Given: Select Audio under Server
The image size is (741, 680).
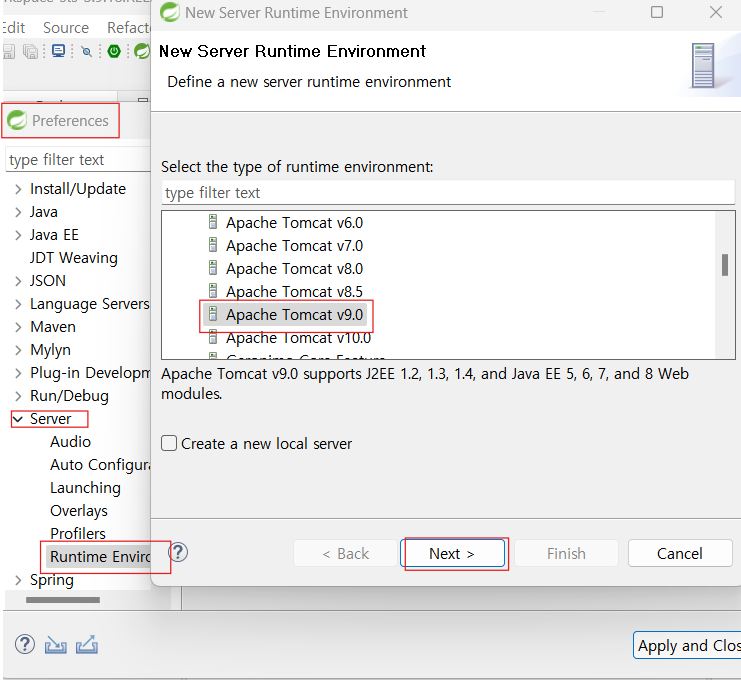Looking at the screenshot, I should coord(70,442).
